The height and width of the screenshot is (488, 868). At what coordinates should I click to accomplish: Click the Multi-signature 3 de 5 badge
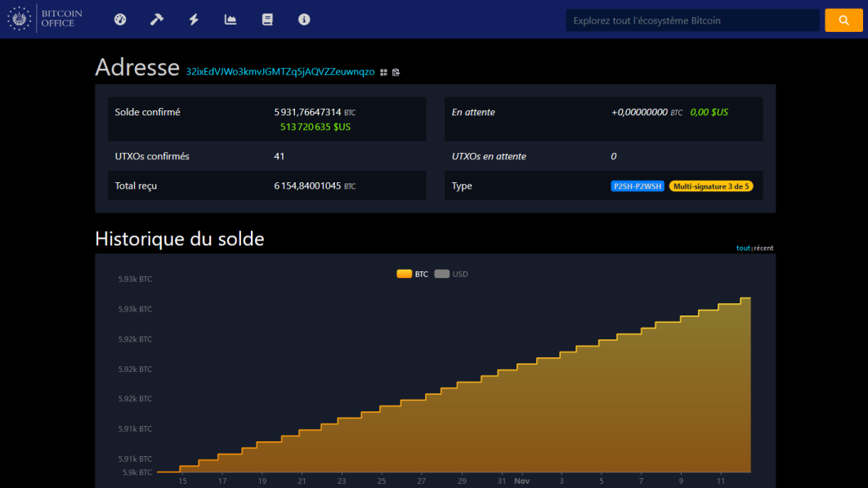(711, 186)
